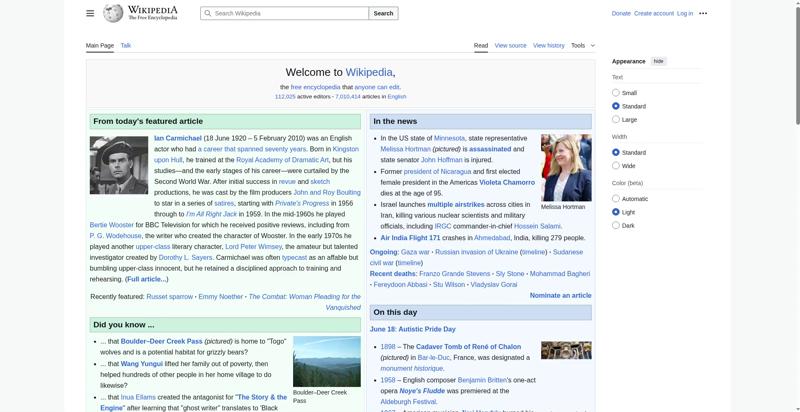
Task: Open the hamburger main menu icon
Action: point(90,13)
